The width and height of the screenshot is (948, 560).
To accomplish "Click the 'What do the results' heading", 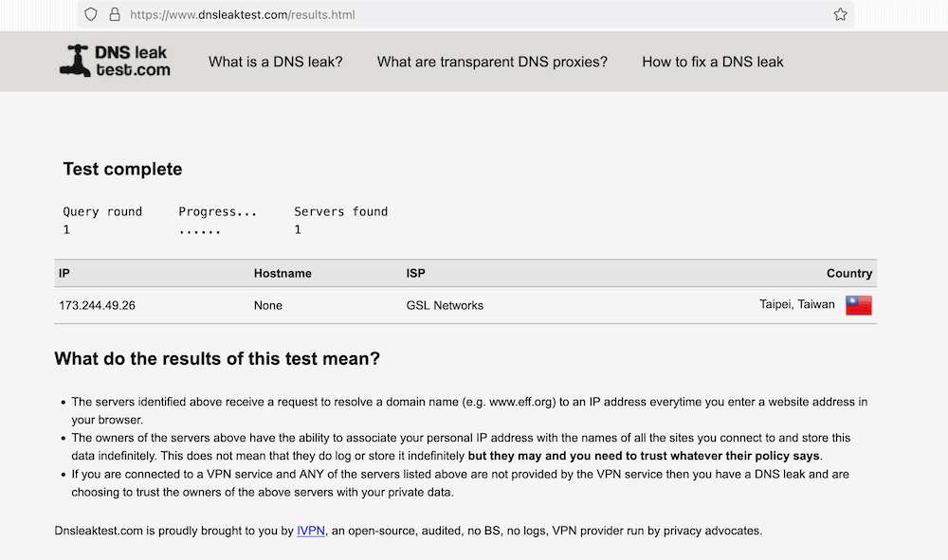I will pos(217,359).
